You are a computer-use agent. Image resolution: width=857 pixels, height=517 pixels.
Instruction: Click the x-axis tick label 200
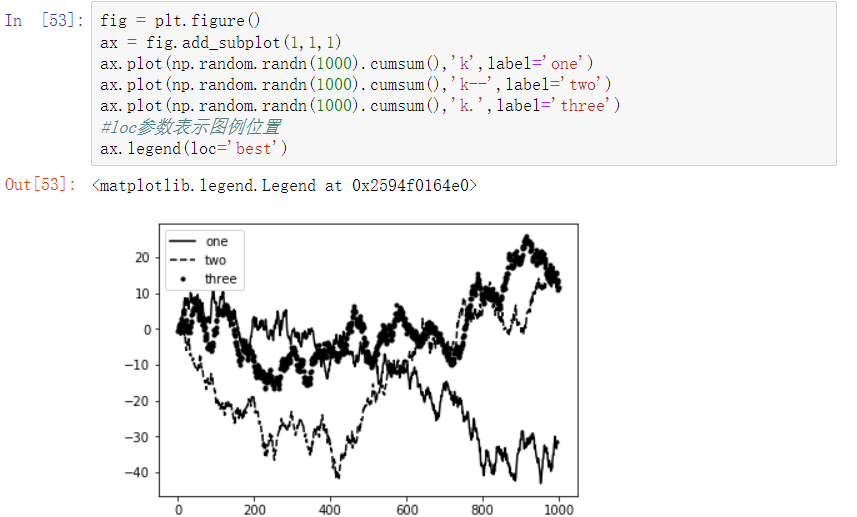click(x=254, y=509)
